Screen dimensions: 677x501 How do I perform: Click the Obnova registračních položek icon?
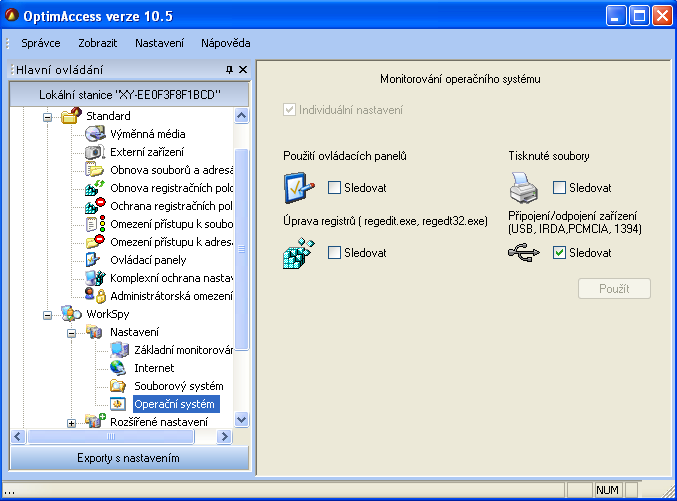pyautogui.click(x=95, y=188)
